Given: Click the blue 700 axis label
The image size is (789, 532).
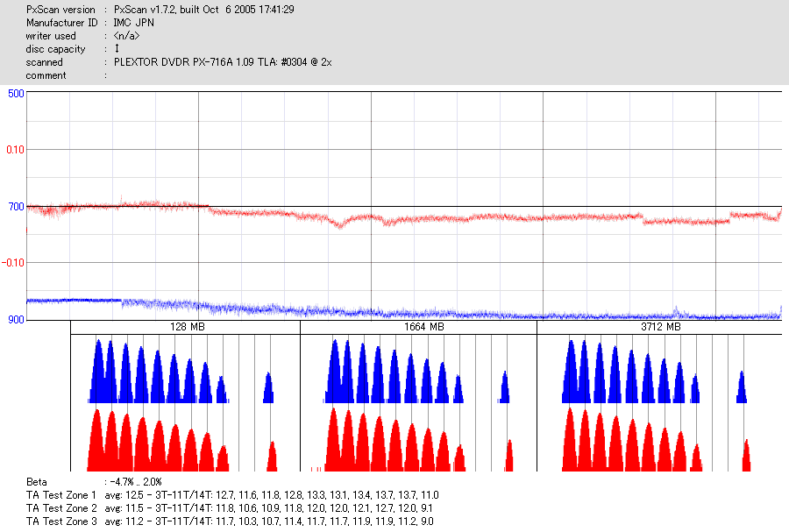Looking at the screenshot, I should point(16,207).
